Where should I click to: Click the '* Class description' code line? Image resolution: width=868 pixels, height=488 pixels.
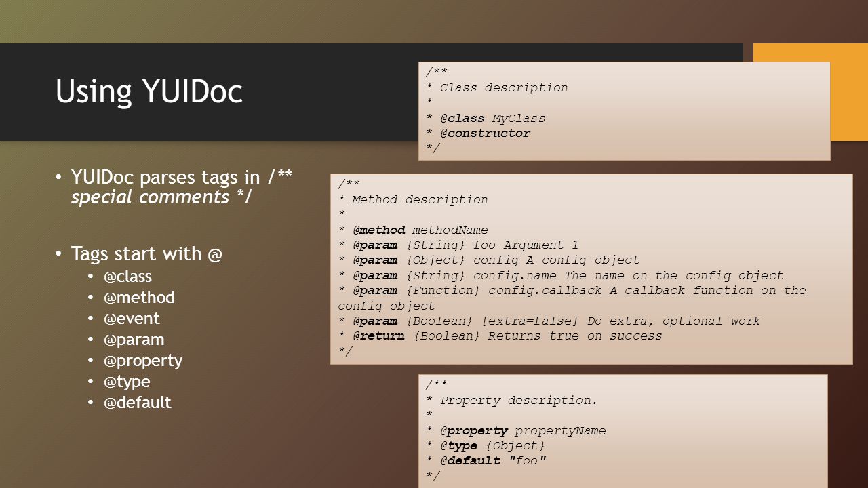(x=497, y=87)
